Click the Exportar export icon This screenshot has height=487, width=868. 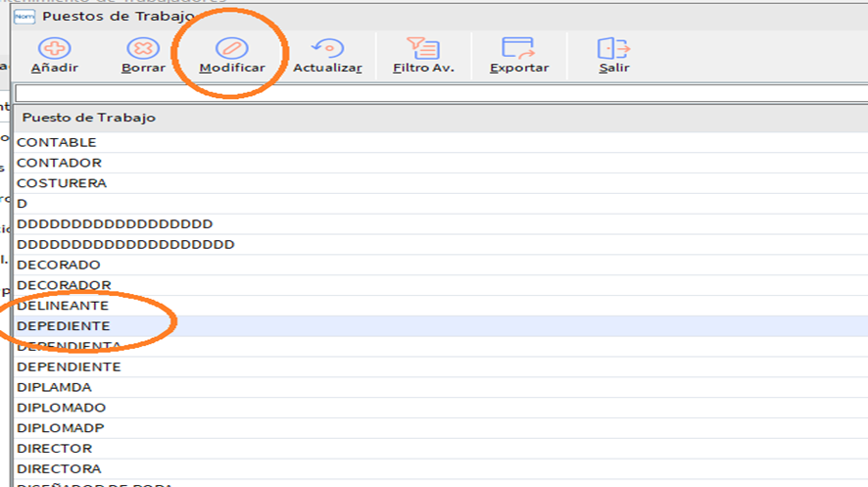point(518,48)
